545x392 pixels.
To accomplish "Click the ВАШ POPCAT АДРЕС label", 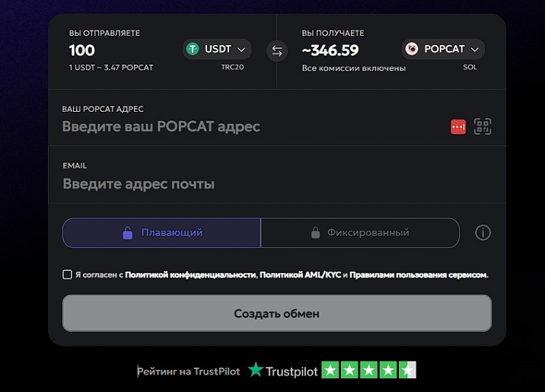I will point(103,109).
